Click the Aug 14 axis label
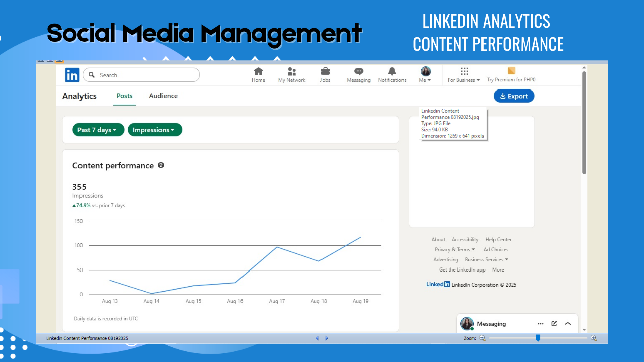 point(151,301)
